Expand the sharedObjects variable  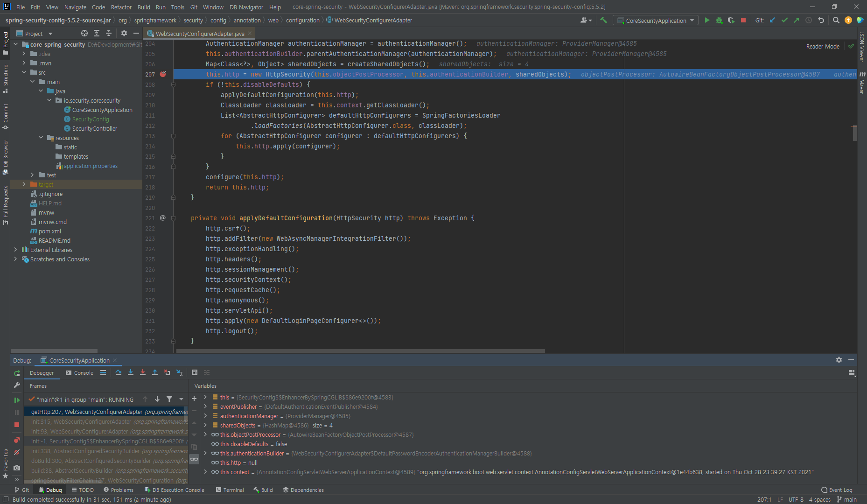205,425
